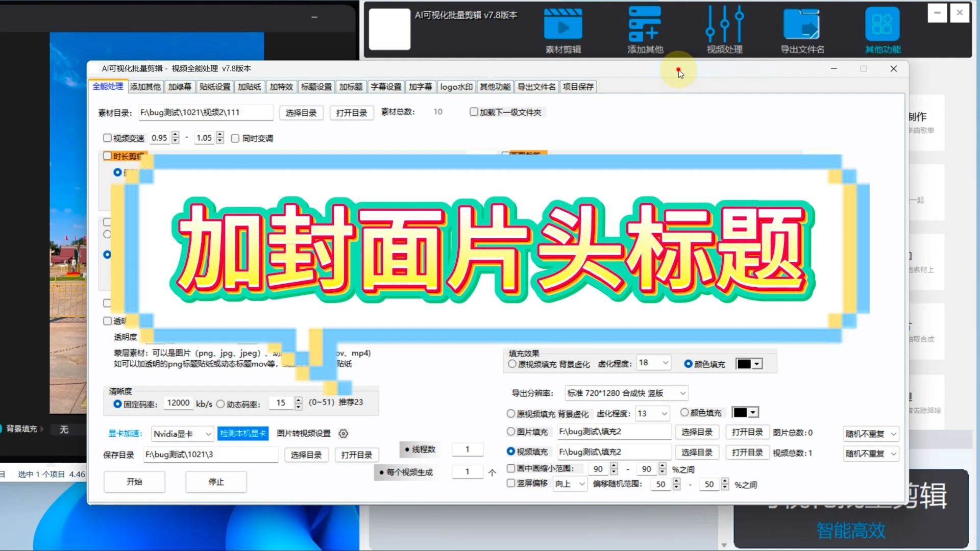Image resolution: width=980 pixels, height=551 pixels.
Task: Switch to the 标题设置 tab
Action: [316, 87]
